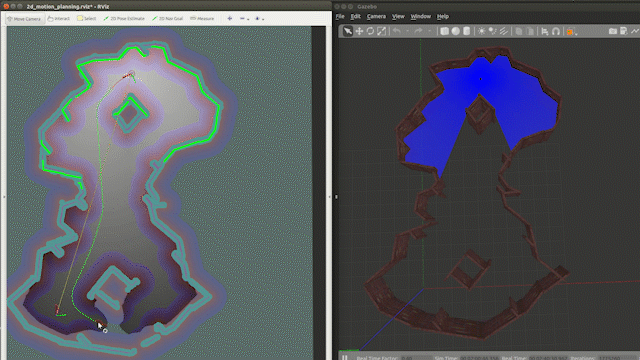
Task: Insert a cylinder shape in Gazebo
Action: pyautogui.click(x=467, y=31)
